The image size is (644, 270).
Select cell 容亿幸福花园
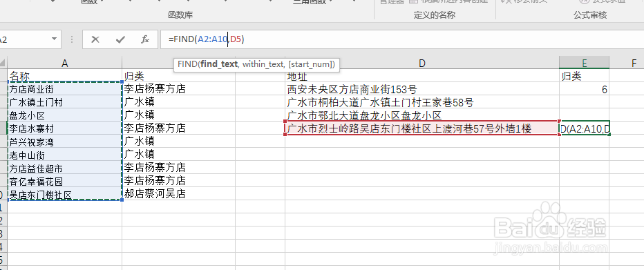click(64, 181)
